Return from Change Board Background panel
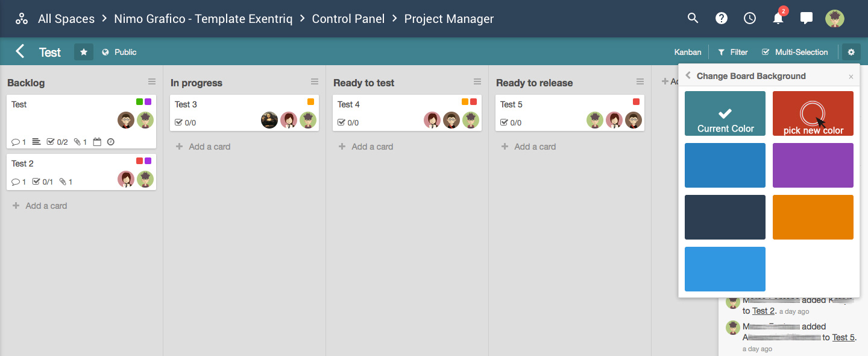868x356 pixels. click(x=688, y=76)
